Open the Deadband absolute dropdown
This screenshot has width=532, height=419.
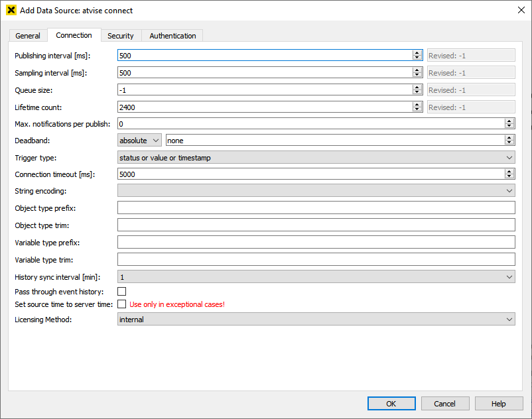click(x=139, y=141)
